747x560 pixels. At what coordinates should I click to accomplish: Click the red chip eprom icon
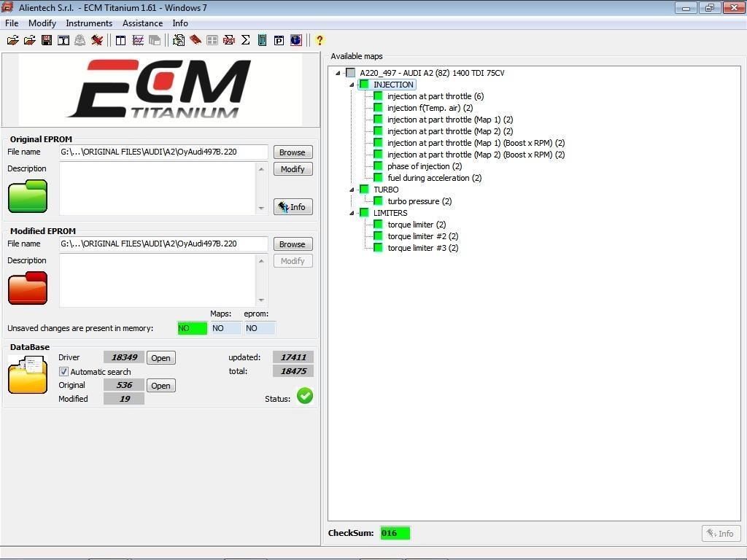196,41
